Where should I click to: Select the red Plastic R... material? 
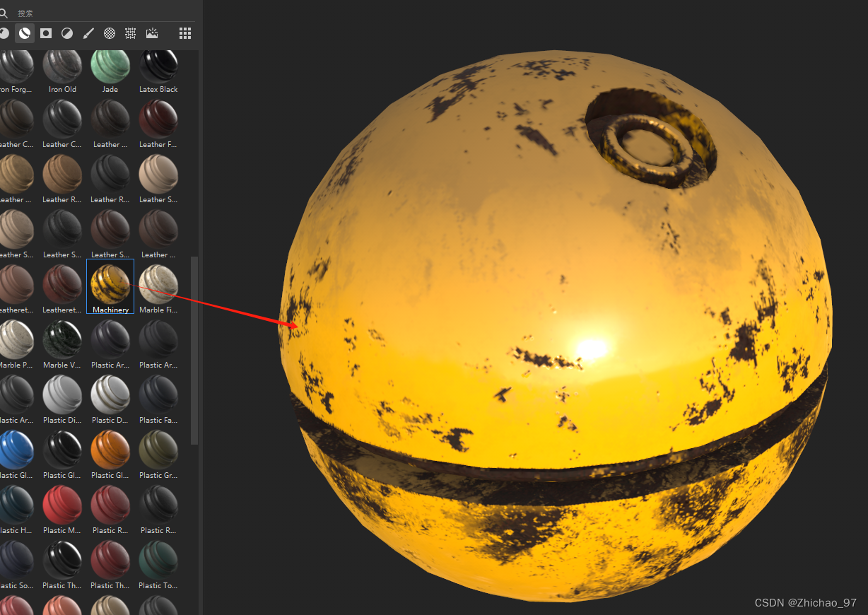point(110,510)
